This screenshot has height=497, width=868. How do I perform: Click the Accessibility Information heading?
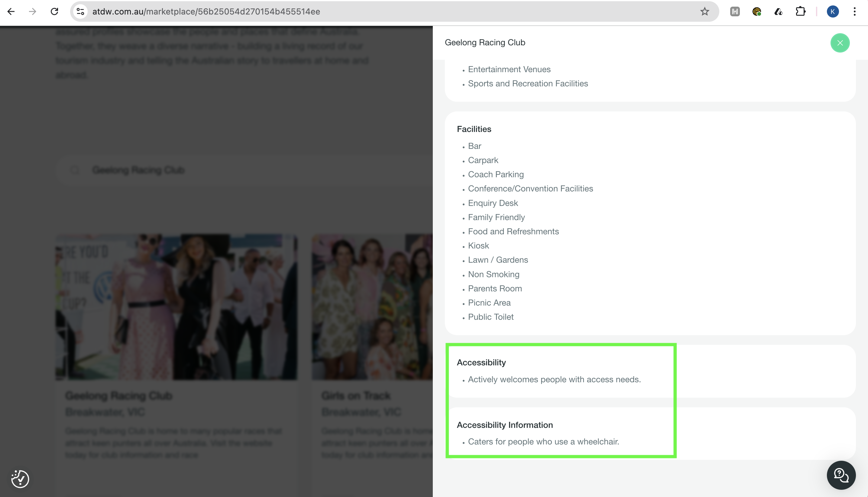[x=504, y=425]
